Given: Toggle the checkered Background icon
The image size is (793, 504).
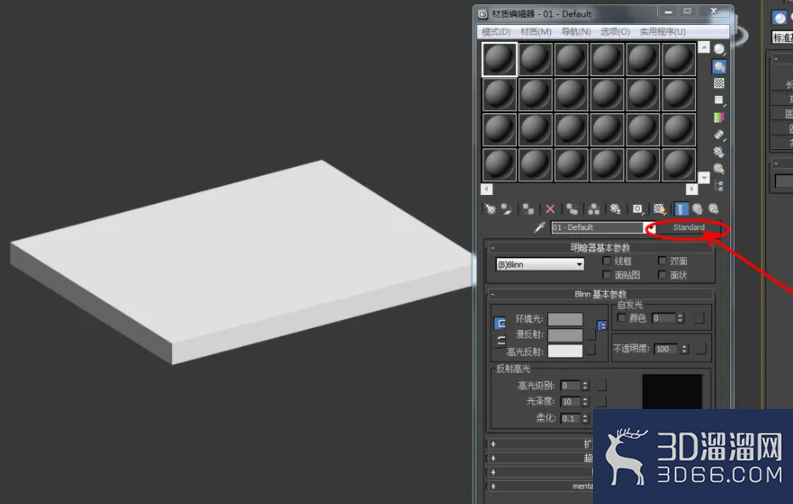Looking at the screenshot, I should pyautogui.click(x=719, y=83).
